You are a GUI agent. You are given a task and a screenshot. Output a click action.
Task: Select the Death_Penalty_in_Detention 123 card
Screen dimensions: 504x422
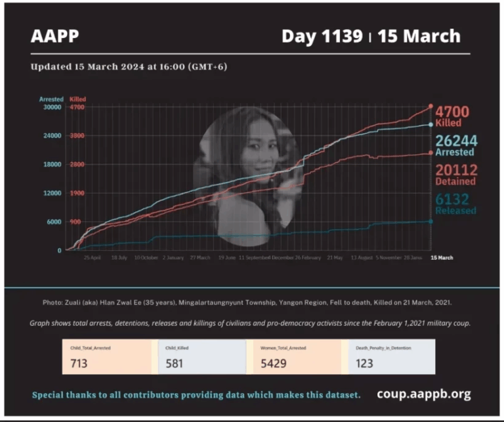(392, 357)
